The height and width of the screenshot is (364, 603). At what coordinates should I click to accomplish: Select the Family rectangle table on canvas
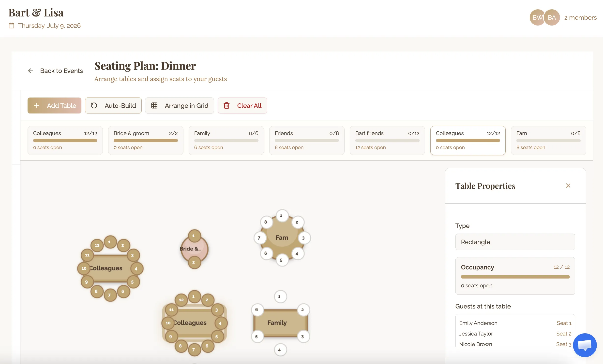click(x=277, y=323)
